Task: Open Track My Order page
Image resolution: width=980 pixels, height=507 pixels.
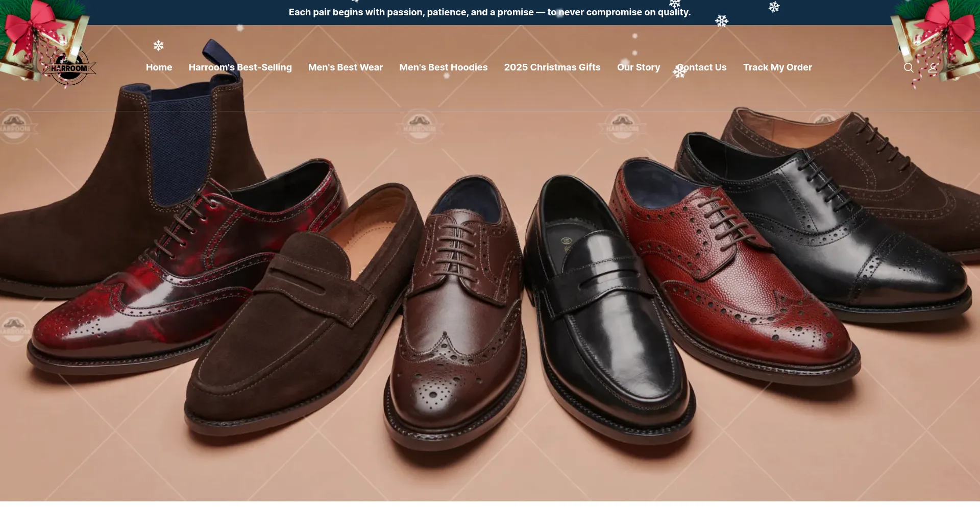Action: pyautogui.click(x=777, y=67)
